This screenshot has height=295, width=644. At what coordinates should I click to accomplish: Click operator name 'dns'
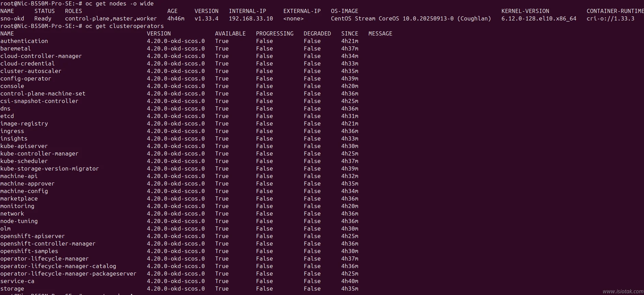coord(5,109)
